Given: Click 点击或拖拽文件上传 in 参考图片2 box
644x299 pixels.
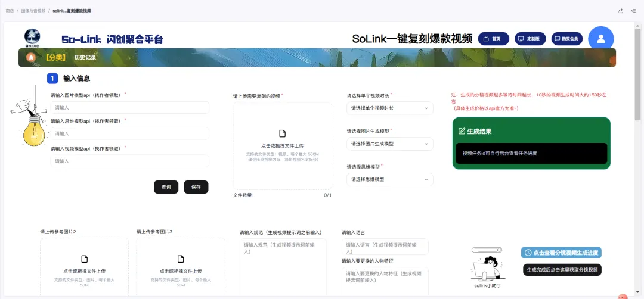Looking at the screenshot, I should coord(84,271).
